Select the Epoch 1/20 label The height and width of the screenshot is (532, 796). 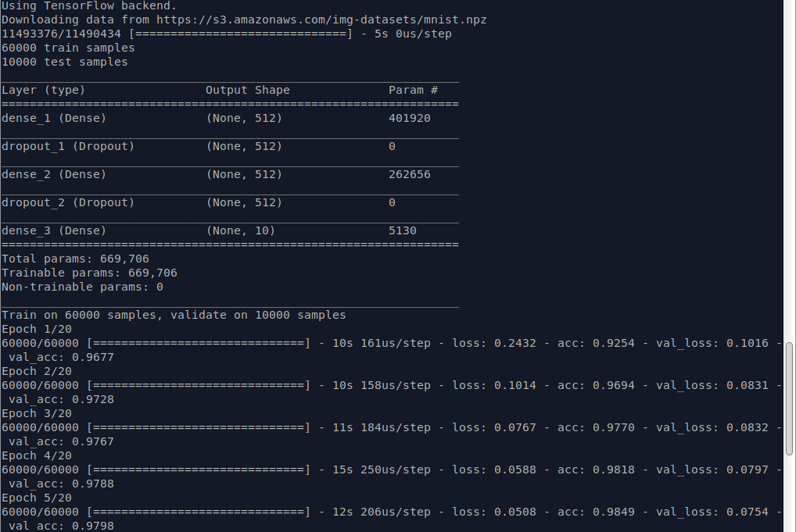tap(31, 329)
